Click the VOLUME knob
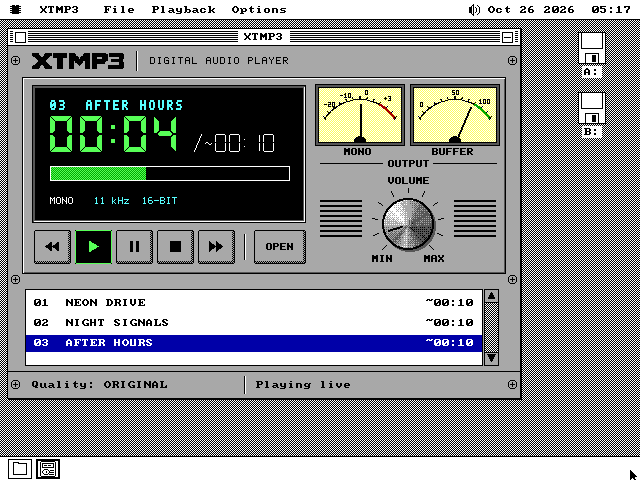 tap(408, 224)
